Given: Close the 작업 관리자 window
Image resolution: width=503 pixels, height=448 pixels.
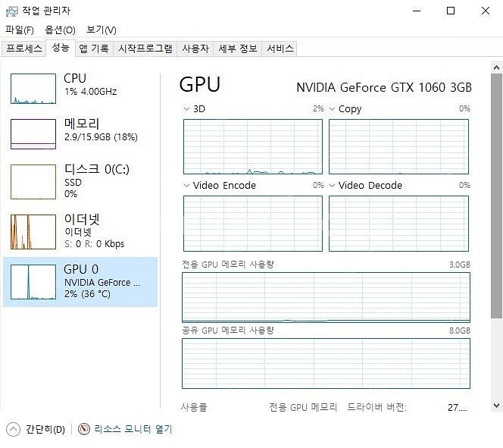Looking at the screenshot, I should pyautogui.click(x=486, y=11).
